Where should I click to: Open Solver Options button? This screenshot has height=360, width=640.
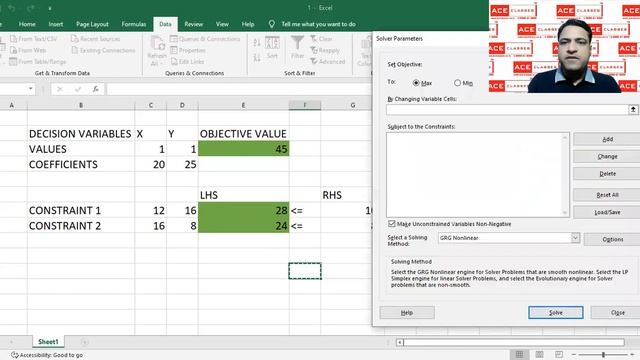[x=612, y=239]
